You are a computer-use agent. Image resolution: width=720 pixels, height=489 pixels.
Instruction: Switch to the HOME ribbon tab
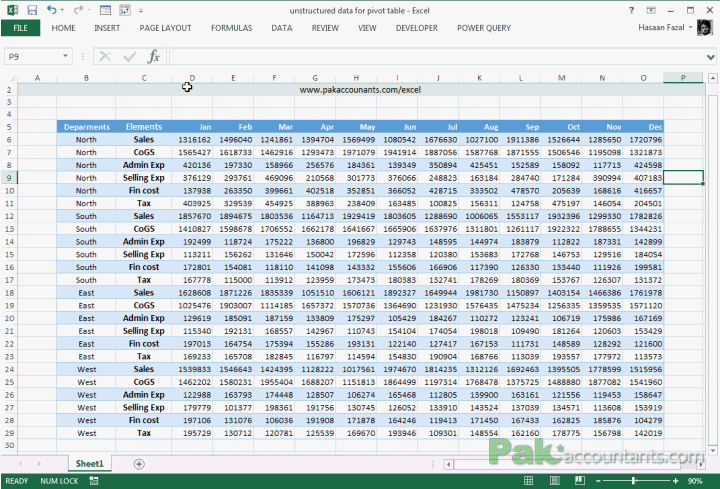click(x=63, y=28)
